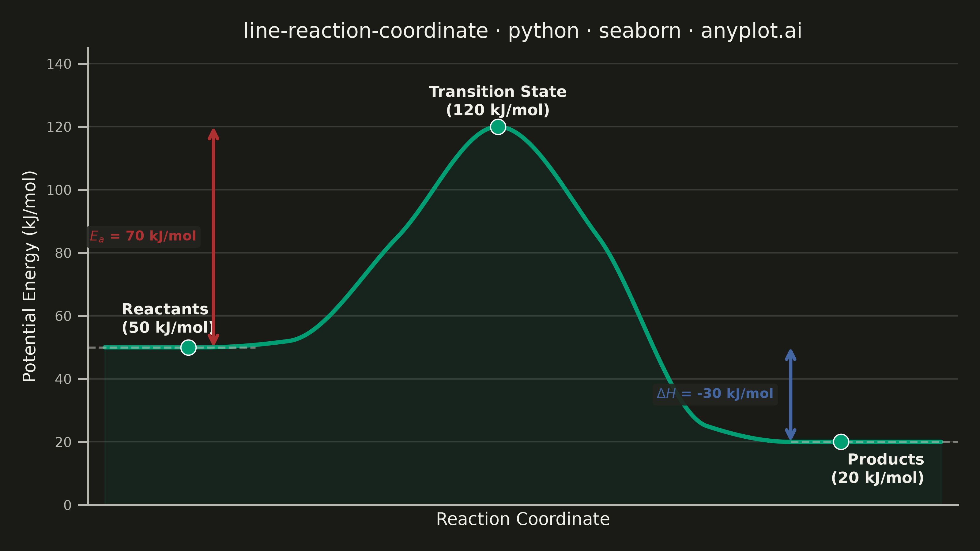
Task: Select the ΔH = -30 kJ/mol label
Action: coord(715,394)
